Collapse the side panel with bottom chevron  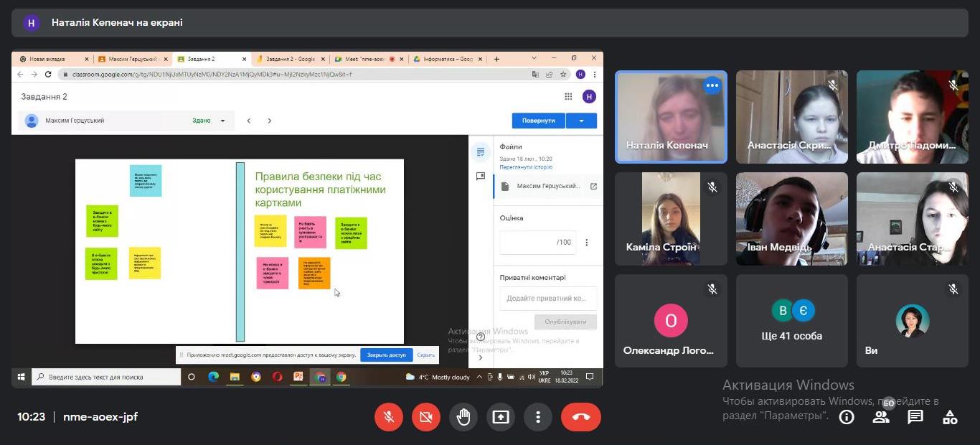coord(481,357)
